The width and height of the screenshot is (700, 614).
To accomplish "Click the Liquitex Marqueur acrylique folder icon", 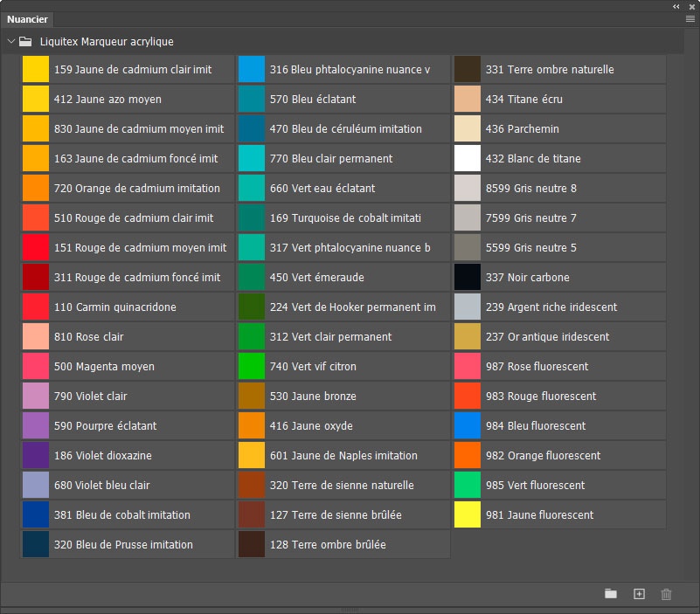I will 26,41.
